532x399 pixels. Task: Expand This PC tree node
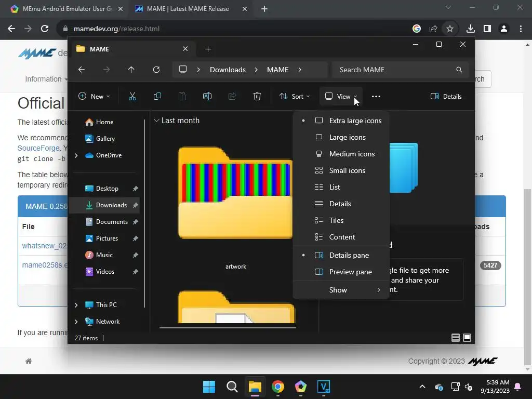(x=76, y=304)
